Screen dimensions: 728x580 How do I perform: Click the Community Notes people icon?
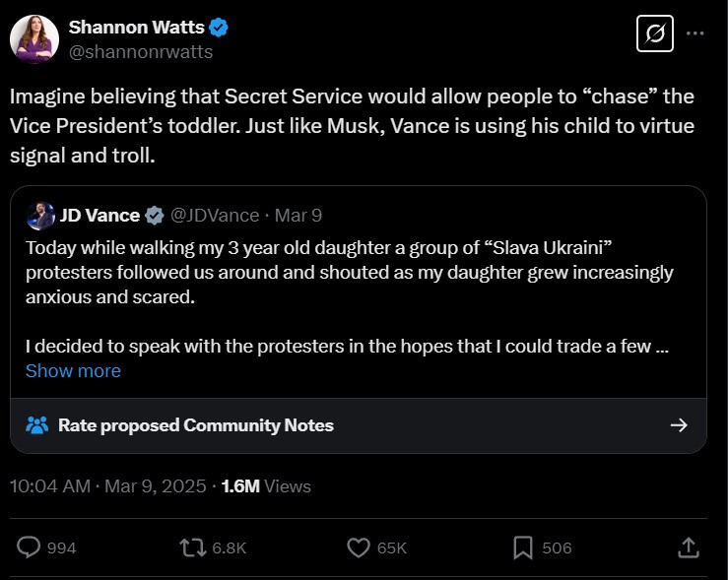point(37,425)
